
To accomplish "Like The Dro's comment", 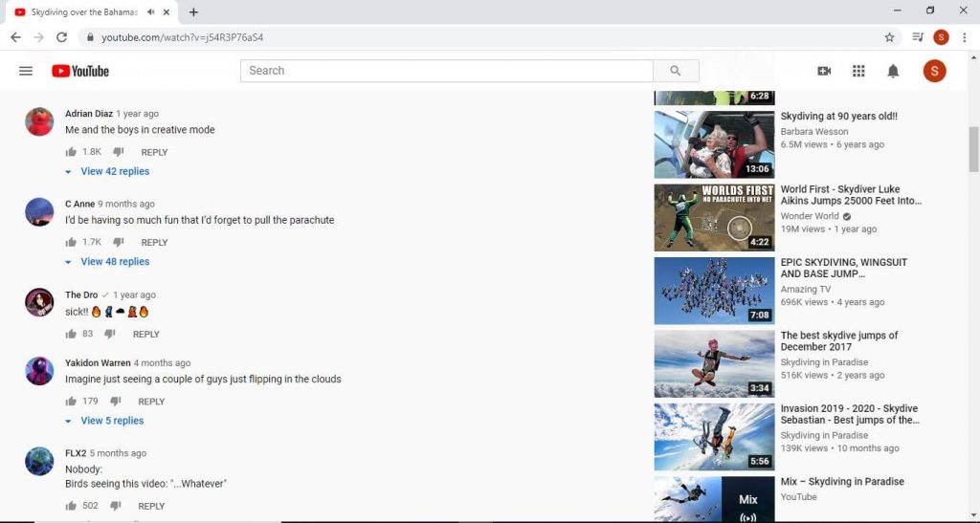I will pos(71,334).
